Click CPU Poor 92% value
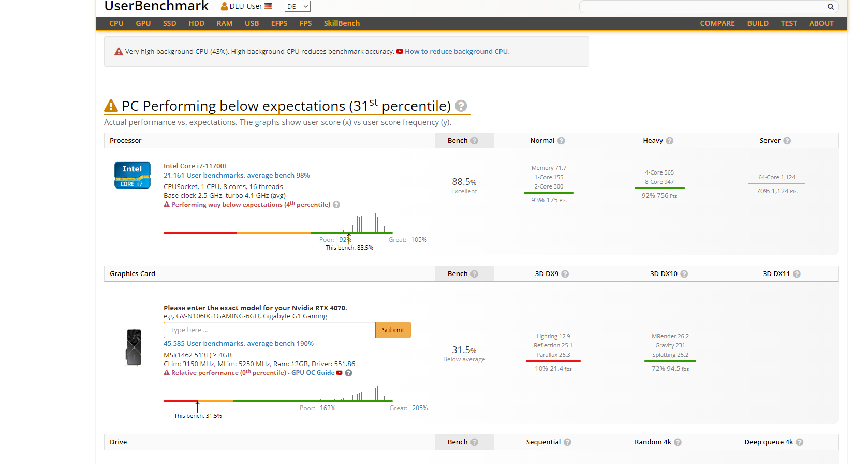 [x=345, y=239]
